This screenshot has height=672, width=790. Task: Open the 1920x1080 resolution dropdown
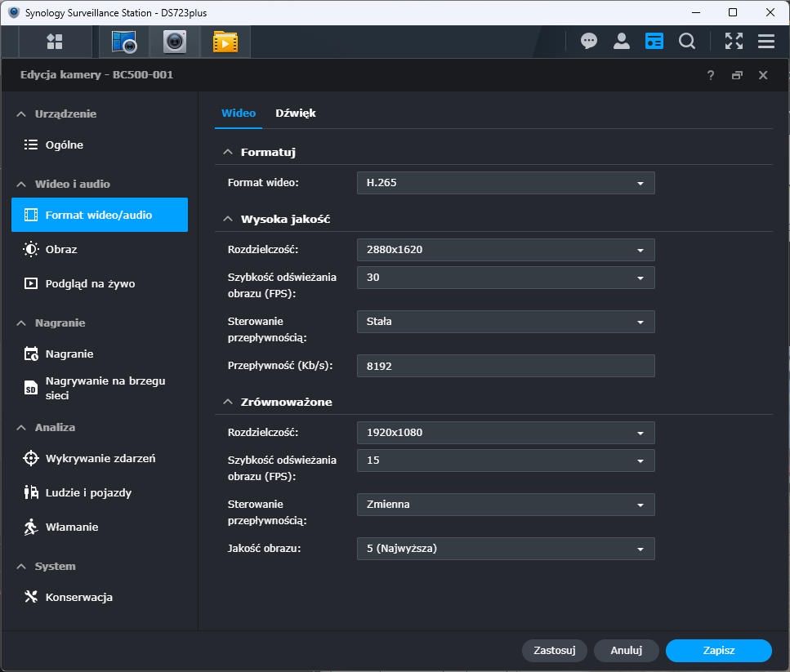(506, 433)
